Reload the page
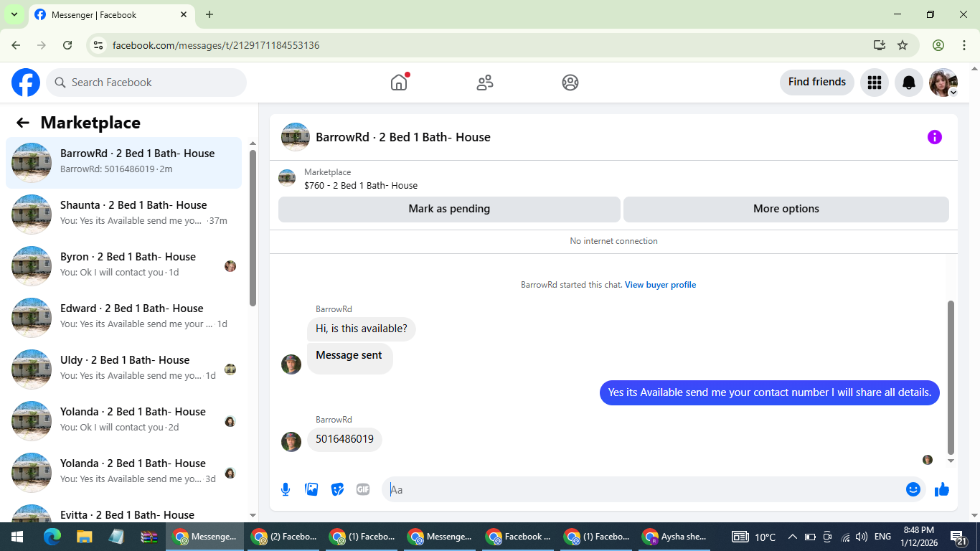The image size is (980, 551). point(67,45)
